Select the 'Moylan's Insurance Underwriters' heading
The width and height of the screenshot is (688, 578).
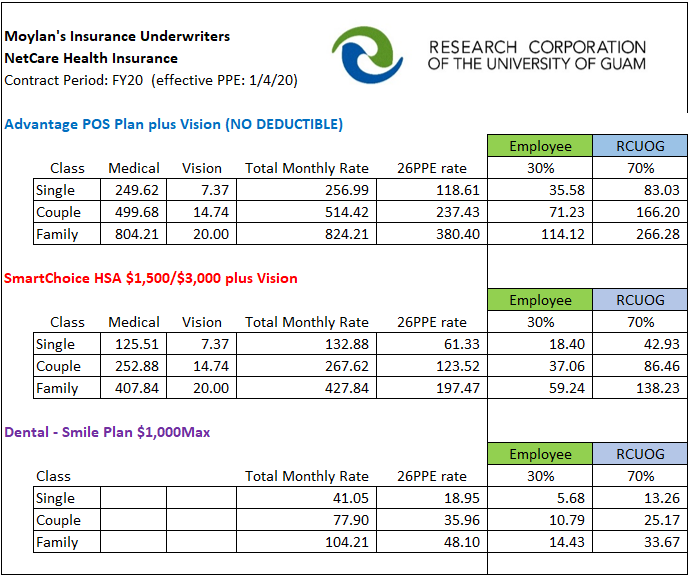coord(117,36)
